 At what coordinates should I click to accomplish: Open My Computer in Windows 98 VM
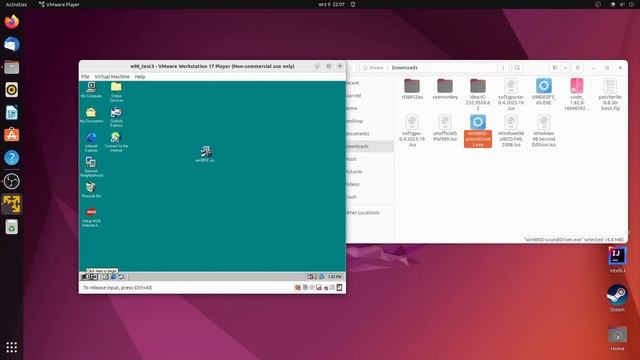[x=91, y=90]
